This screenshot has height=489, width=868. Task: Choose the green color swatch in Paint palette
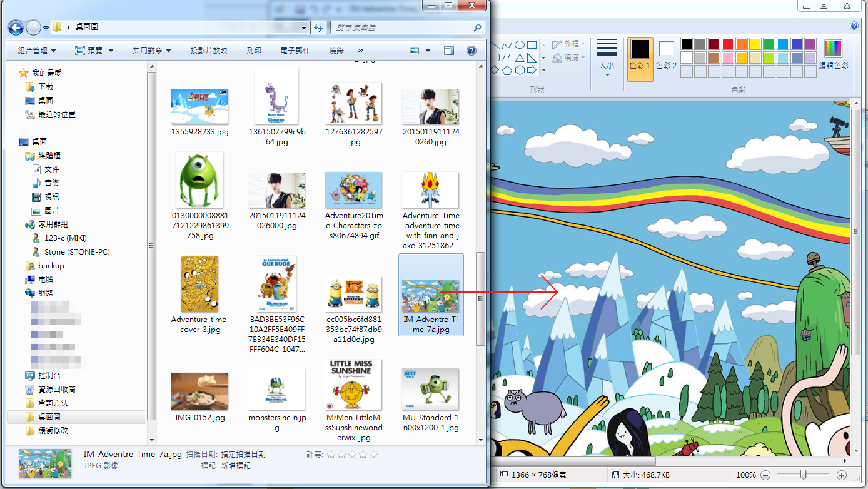[x=769, y=44]
